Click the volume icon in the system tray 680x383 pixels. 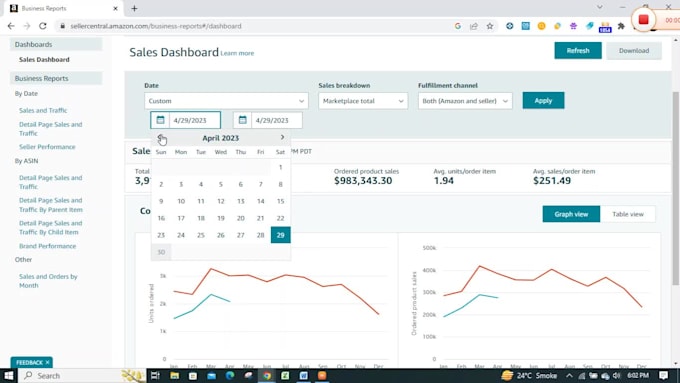pos(616,376)
